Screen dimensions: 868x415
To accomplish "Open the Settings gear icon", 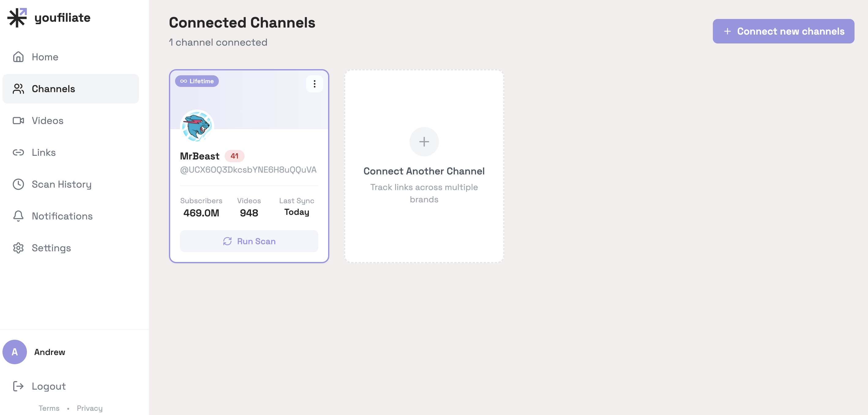I will [18, 248].
